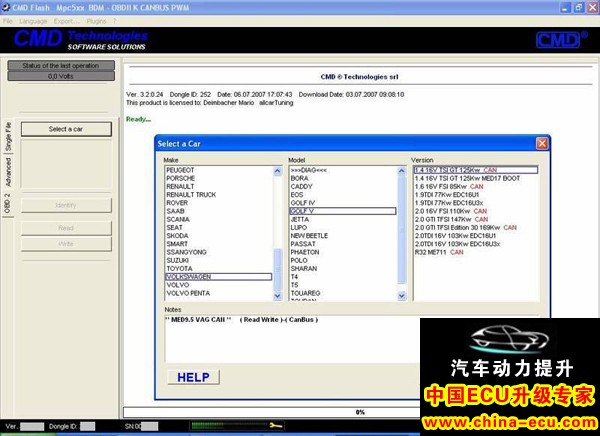The height and width of the screenshot is (436, 600).
Task: Click the Select a car button
Action: point(66,129)
